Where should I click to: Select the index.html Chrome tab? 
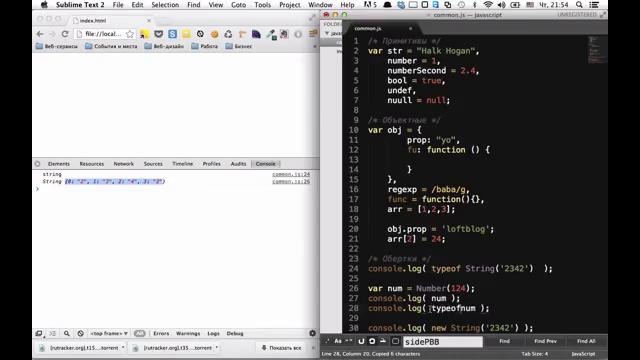(x=110, y=20)
